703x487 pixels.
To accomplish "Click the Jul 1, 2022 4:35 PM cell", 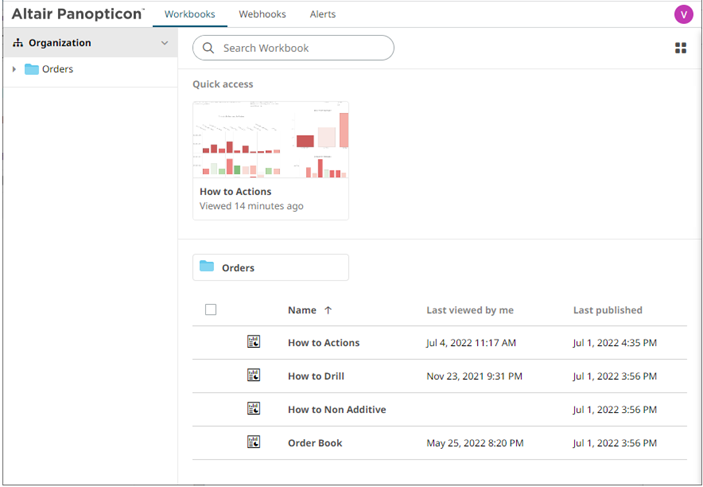I will click(615, 343).
